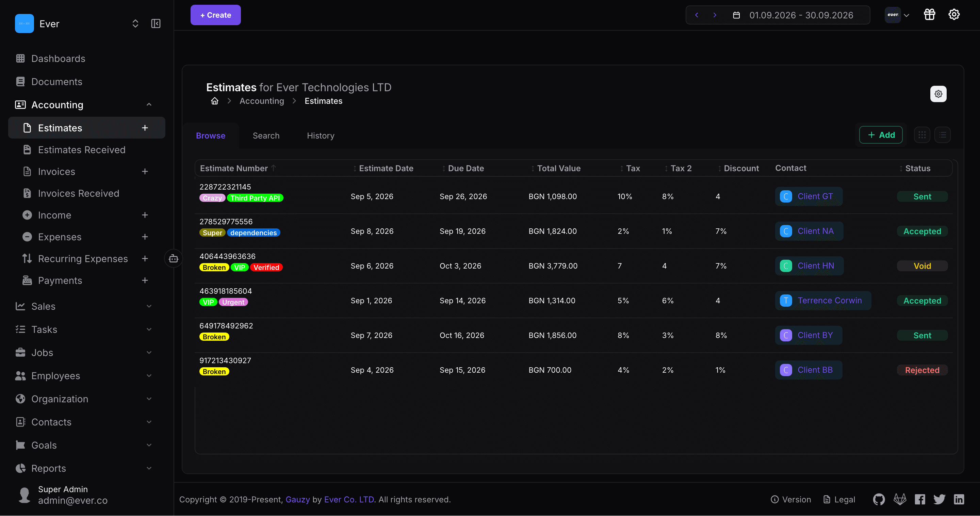Click the purple Create button

[x=215, y=15]
